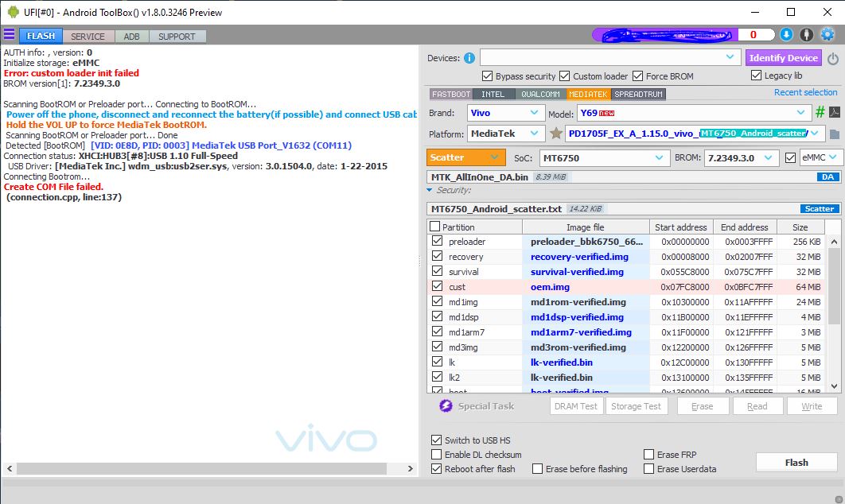845x504 pixels.
Task: Enable DL checksum checkbox
Action: (437, 455)
